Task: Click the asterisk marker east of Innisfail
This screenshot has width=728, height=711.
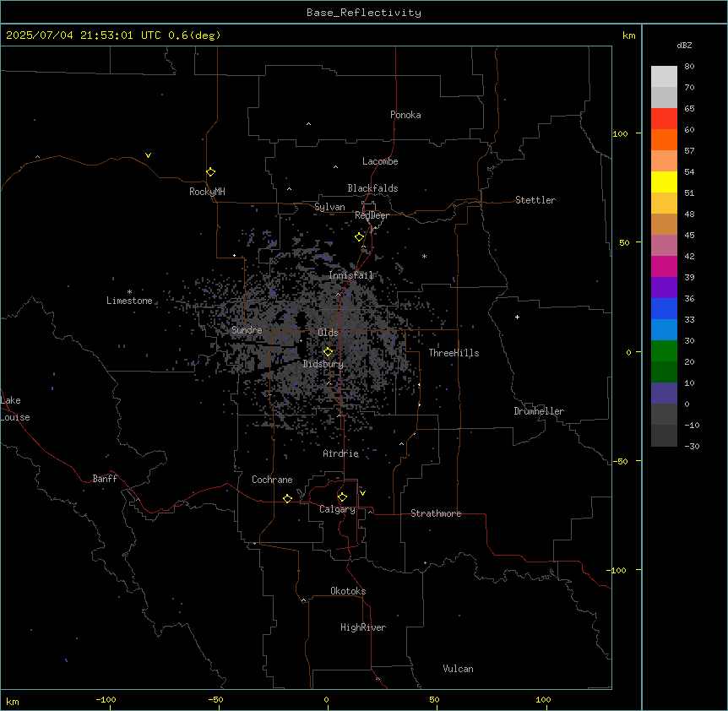Action: click(424, 256)
